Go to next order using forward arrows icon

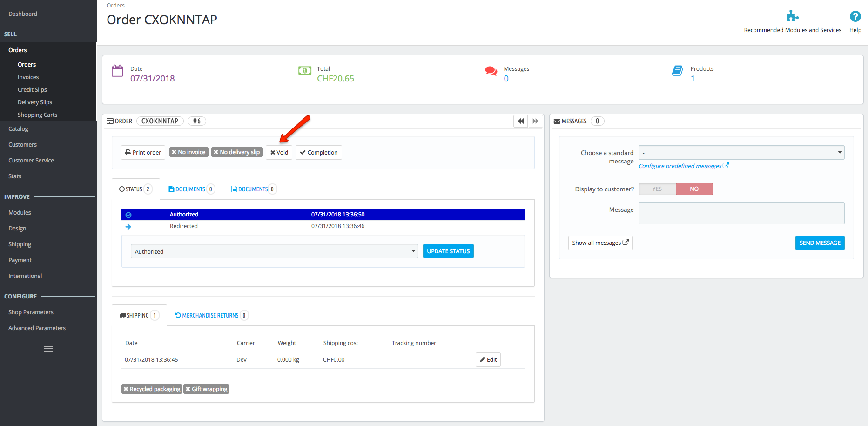[535, 121]
